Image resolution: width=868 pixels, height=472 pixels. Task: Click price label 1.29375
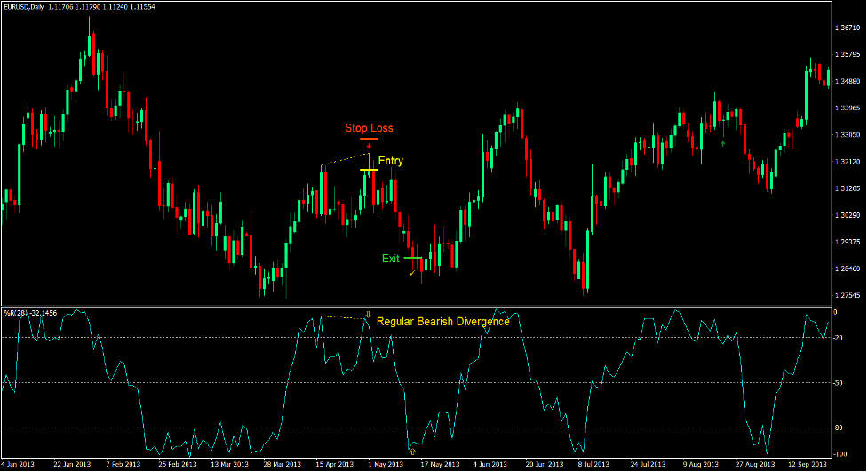click(x=848, y=242)
